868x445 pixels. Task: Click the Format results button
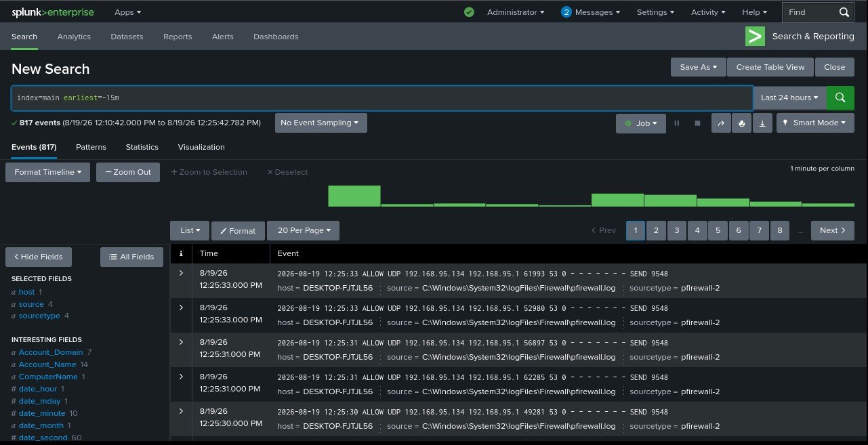[x=238, y=231]
